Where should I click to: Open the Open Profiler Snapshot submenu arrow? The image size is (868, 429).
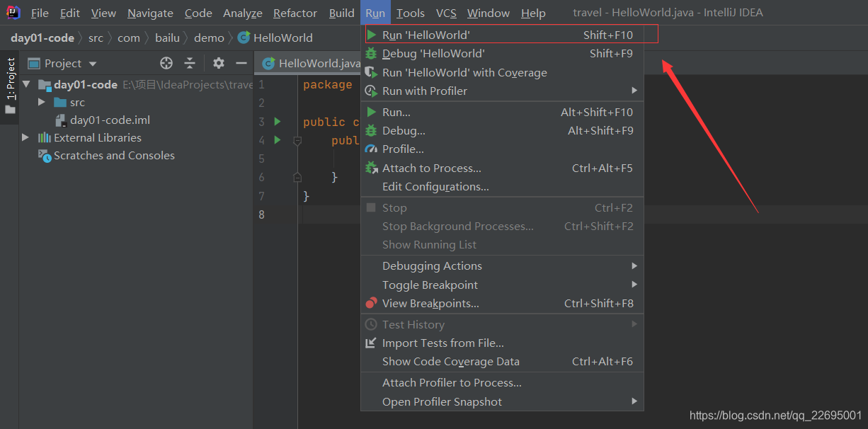click(634, 401)
